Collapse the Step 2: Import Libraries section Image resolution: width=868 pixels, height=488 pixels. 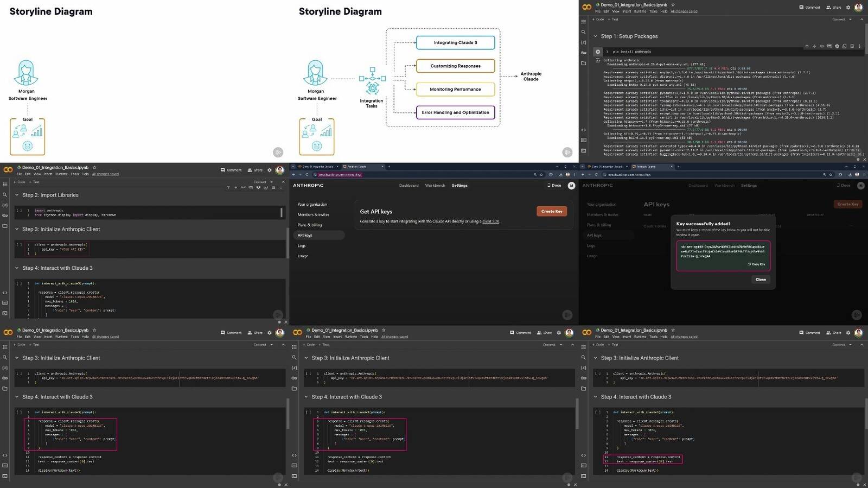pyautogui.click(x=17, y=195)
